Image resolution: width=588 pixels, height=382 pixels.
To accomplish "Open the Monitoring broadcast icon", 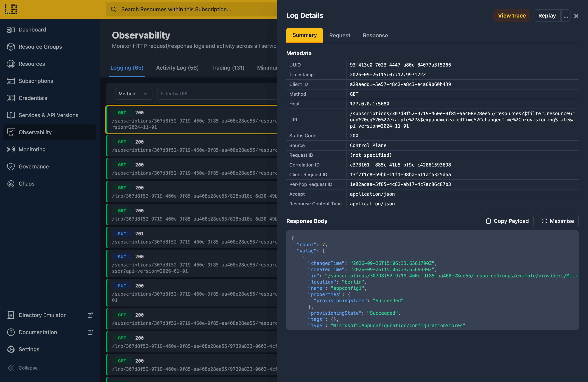I will [x=11, y=149].
